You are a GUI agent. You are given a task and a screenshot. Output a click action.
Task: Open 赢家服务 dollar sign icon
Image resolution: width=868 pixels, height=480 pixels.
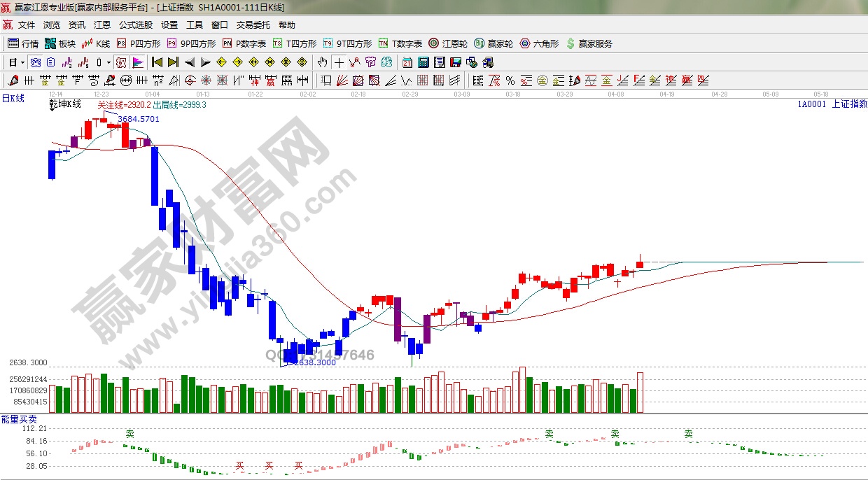[x=589, y=43]
